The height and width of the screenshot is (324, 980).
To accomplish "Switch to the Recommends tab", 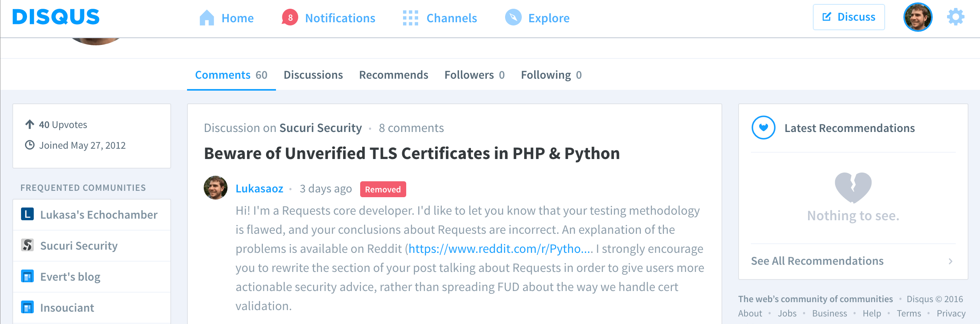I will [394, 75].
